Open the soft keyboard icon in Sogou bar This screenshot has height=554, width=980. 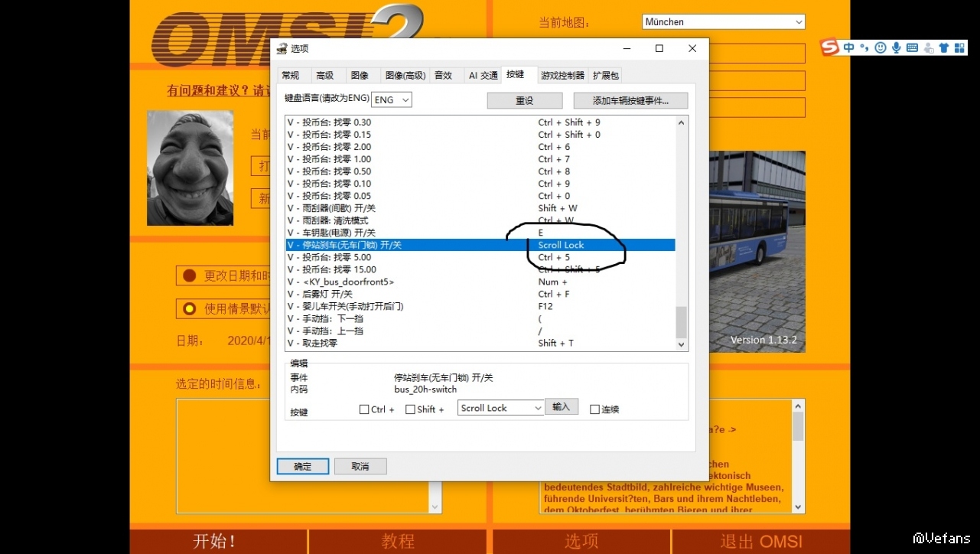(912, 47)
